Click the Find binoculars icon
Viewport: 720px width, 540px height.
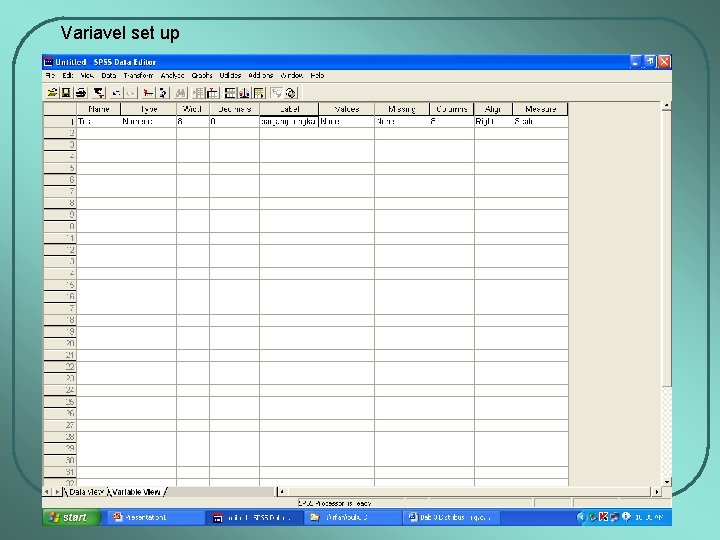[x=180, y=93]
